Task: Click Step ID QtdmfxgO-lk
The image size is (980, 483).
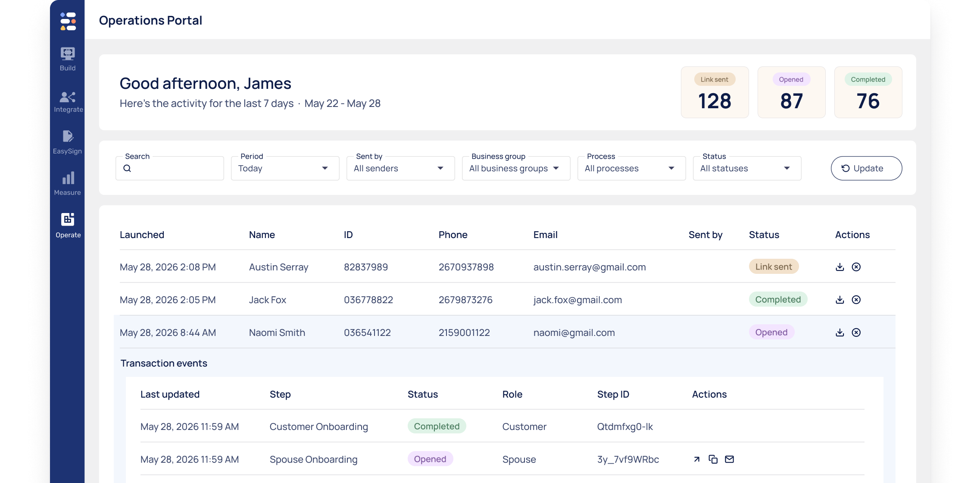Action: pos(625,427)
